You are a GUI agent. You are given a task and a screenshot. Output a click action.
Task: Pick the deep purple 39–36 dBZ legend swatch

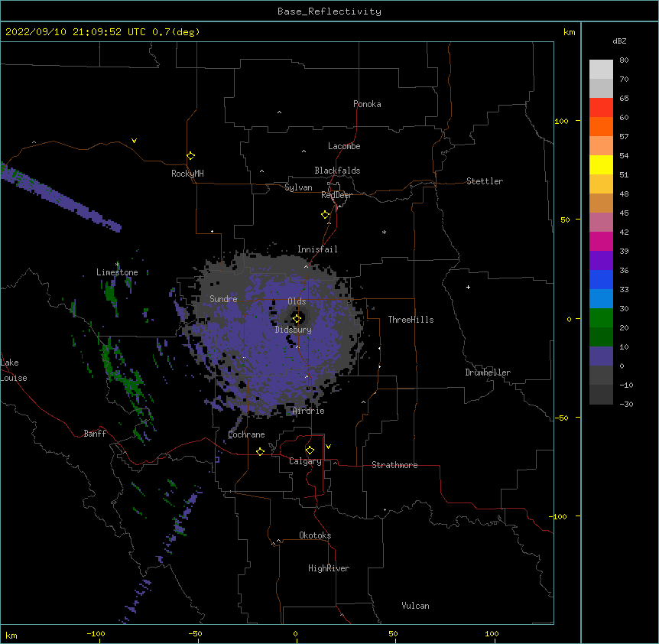coord(601,261)
